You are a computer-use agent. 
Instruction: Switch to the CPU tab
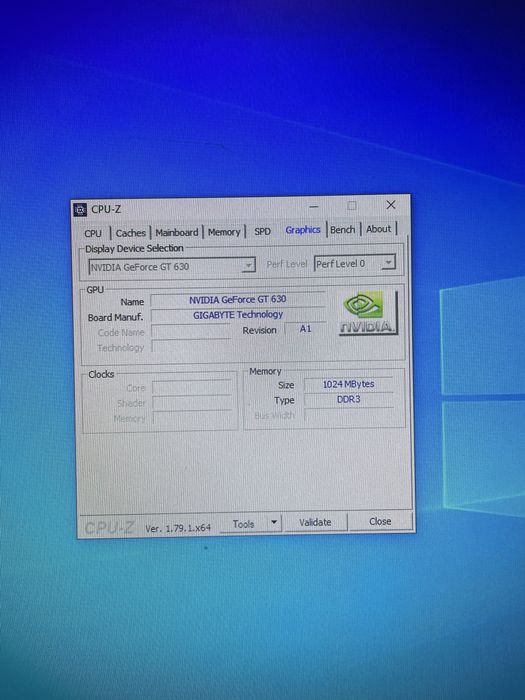coord(93,233)
